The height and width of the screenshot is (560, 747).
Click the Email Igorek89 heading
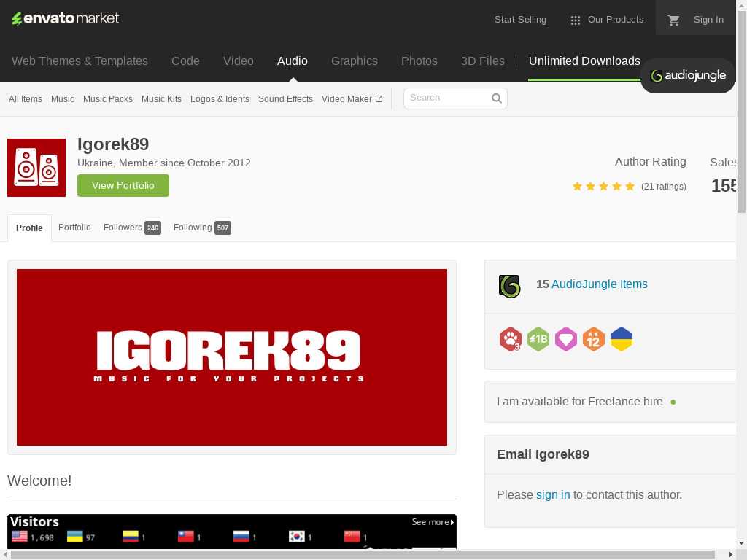(x=543, y=454)
